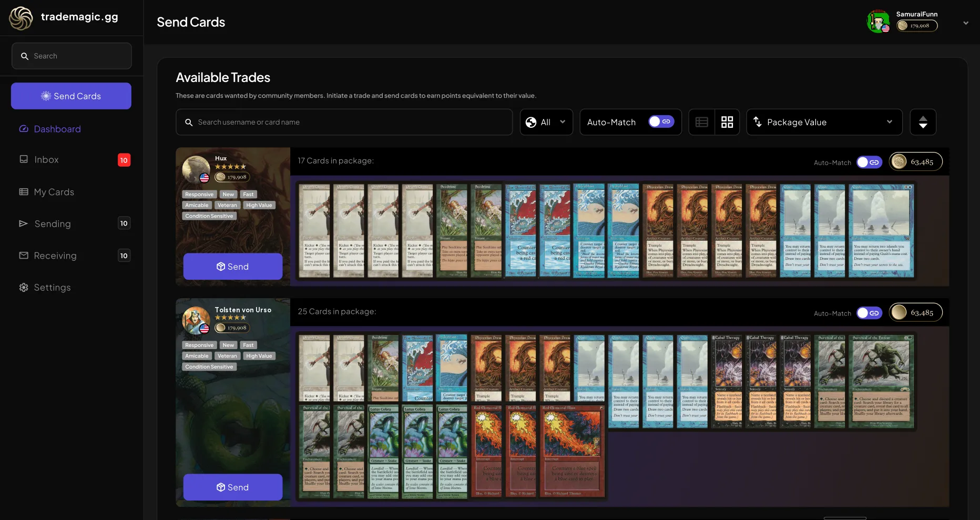980x520 pixels.
Task: Send cards to Hux
Action: click(233, 267)
